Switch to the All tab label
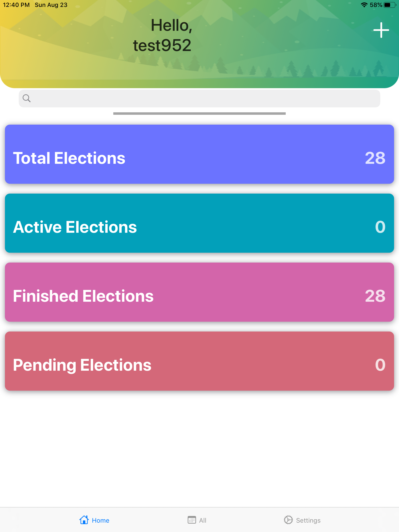The height and width of the screenshot is (532, 399). point(203,520)
